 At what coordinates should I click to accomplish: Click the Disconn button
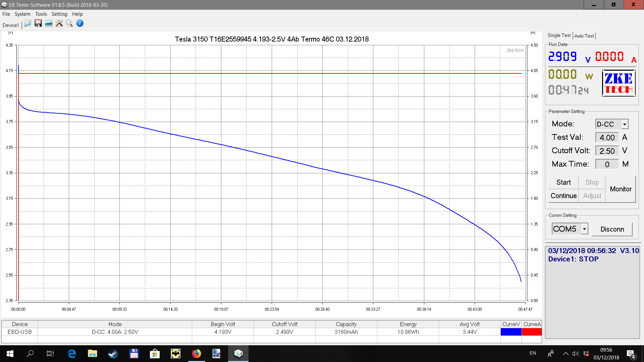[x=612, y=229]
